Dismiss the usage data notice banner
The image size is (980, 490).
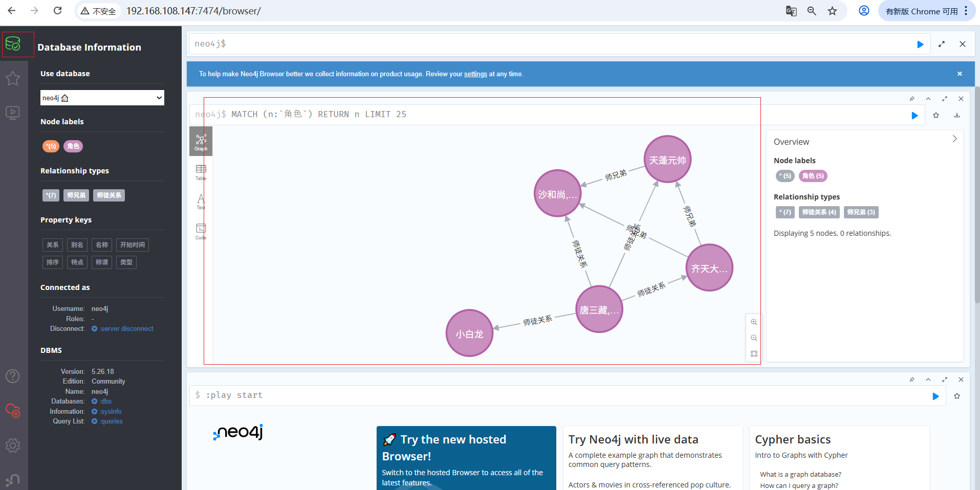(960, 74)
